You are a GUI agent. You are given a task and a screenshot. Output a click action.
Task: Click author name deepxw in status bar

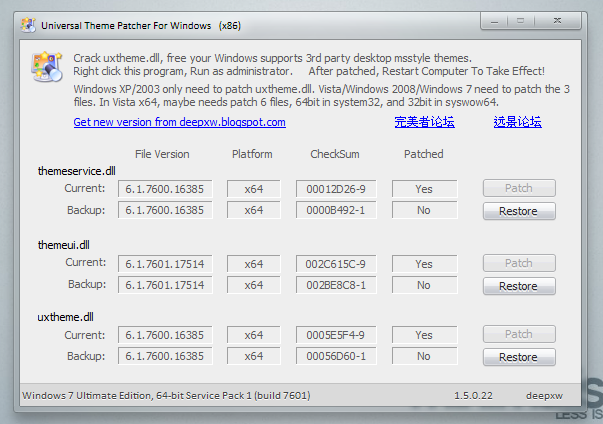[545, 396]
